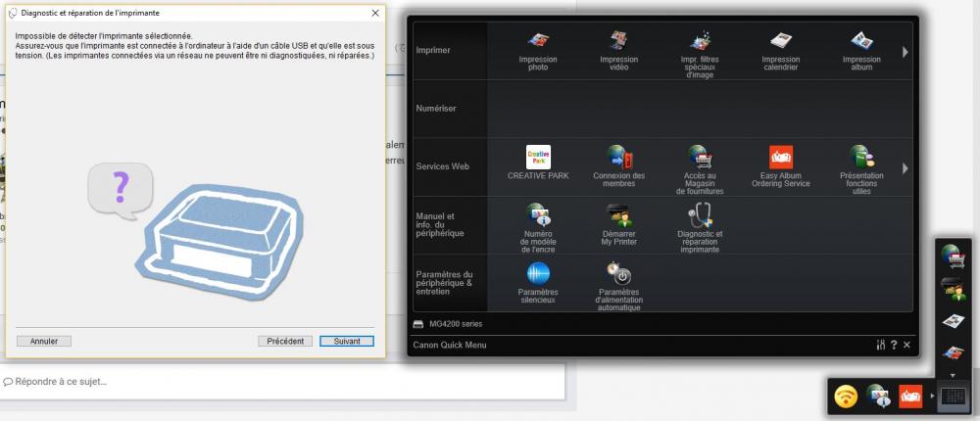Click the Quick Menu help question mark
The image size is (980, 421).
click(894, 345)
